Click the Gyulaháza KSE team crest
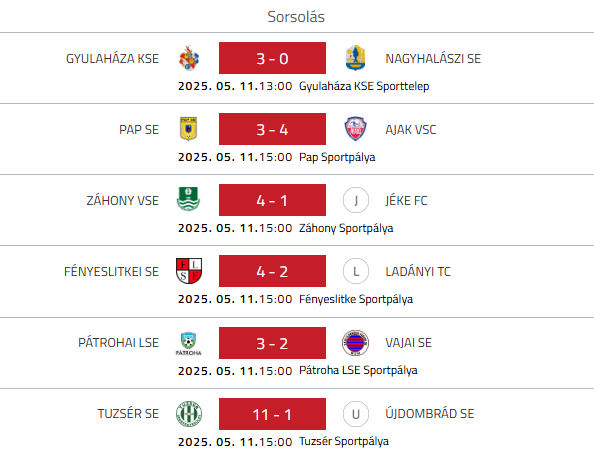 [x=189, y=58]
